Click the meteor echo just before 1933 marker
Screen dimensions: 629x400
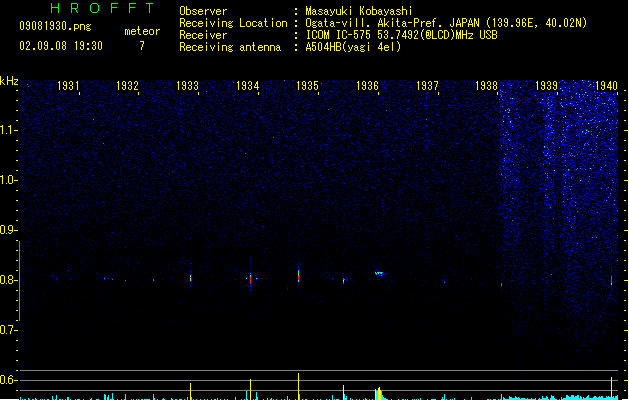pos(191,278)
